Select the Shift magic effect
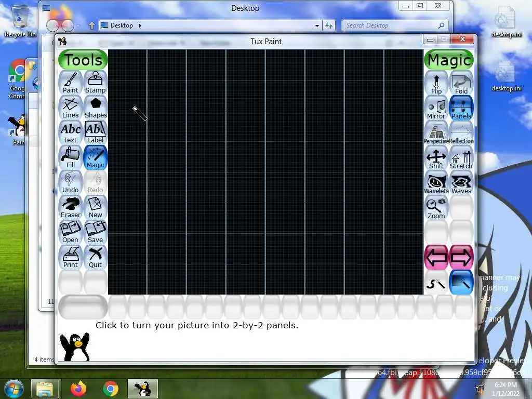The height and width of the screenshot is (399, 532). pos(436,158)
